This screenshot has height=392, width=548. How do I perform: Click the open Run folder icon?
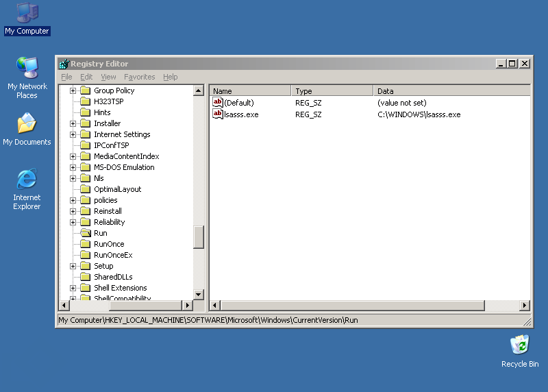[x=85, y=233]
